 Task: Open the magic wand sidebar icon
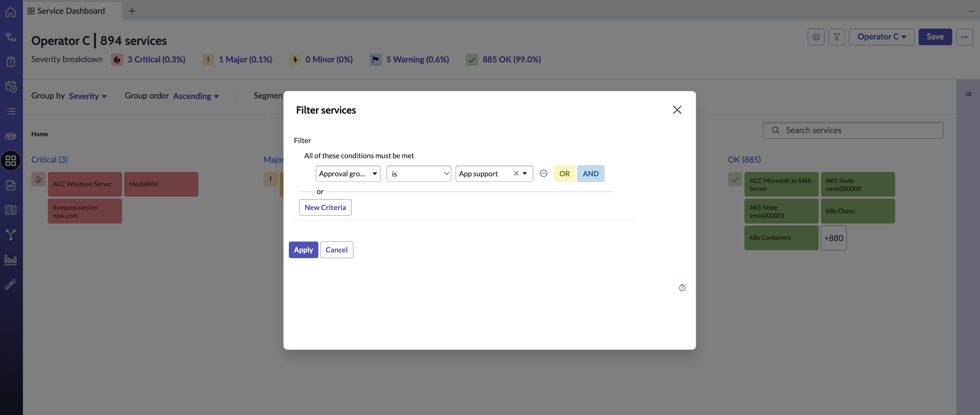(x=11, y=284)
